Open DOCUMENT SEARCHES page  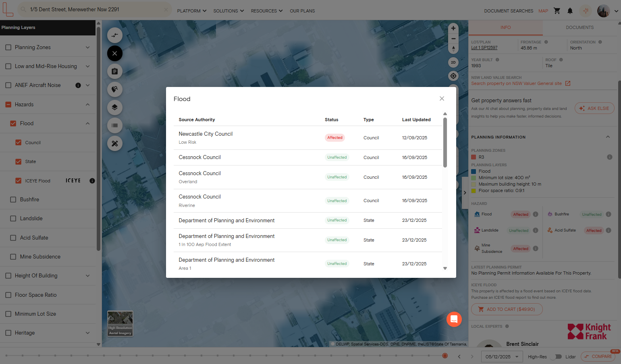coord(509,11)
